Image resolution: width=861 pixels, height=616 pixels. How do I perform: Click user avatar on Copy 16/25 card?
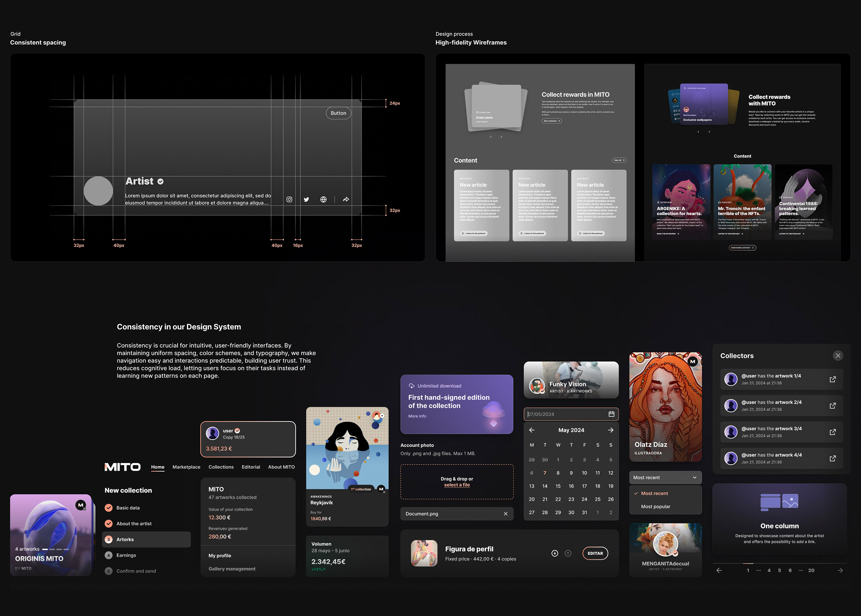[x=212, y=433]
